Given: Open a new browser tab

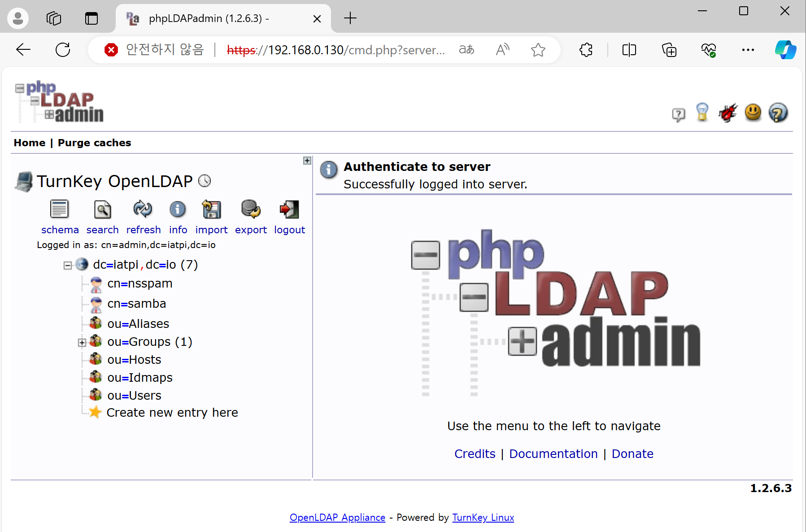Looking at the screenshot, I should 350,18.
